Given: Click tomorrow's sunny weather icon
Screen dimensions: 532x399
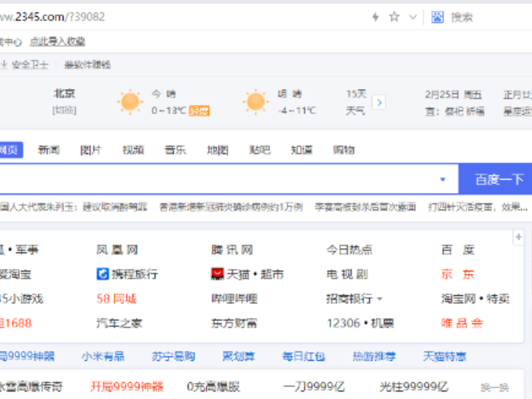Looking at the screenshot, I should point(256,102).
